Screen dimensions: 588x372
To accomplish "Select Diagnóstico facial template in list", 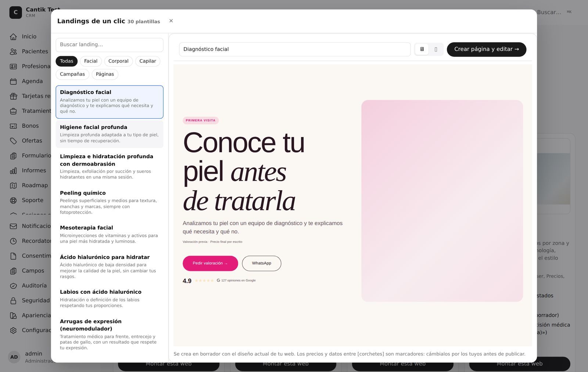I will tap(110, 102).
